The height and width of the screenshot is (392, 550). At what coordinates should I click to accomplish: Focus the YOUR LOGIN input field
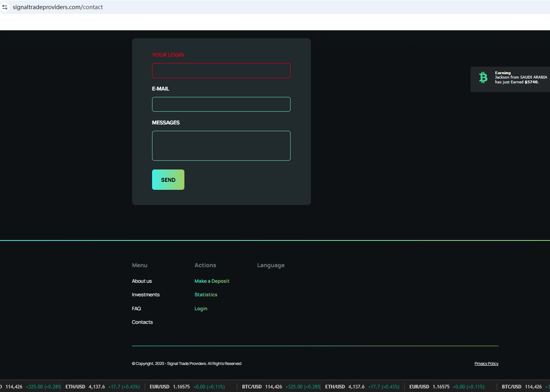[x=221, y=71]
